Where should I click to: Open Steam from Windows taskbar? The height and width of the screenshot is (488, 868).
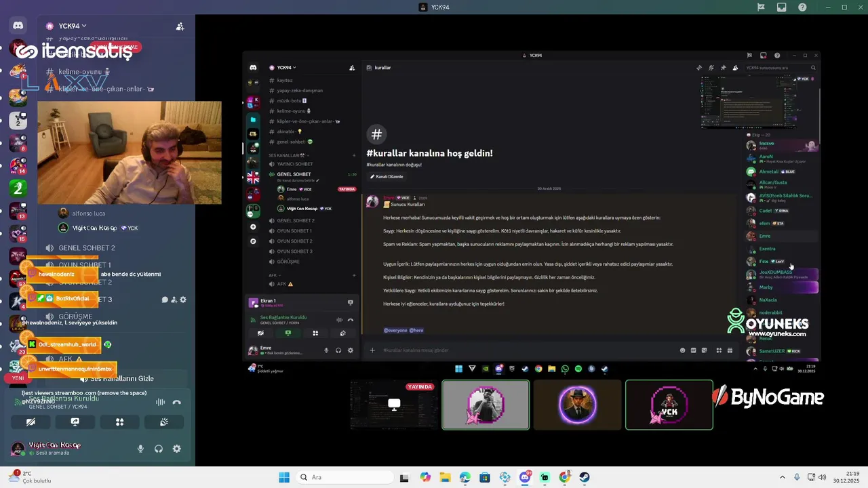pos(585,477)
